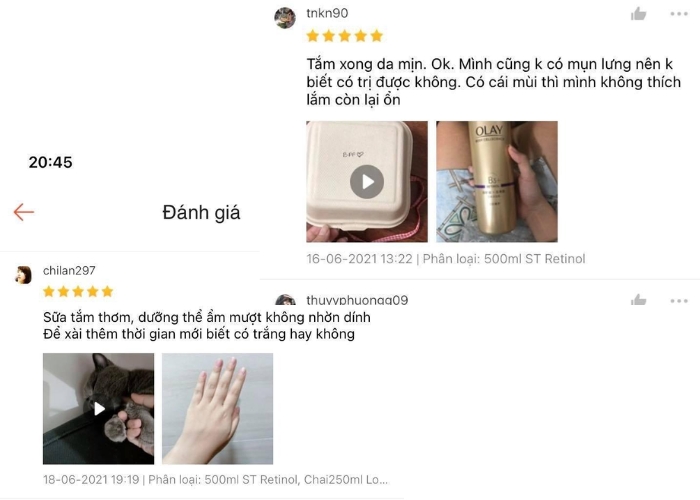Tap variant text 500ml ST Retinol dated 16-06-2021

504,259
